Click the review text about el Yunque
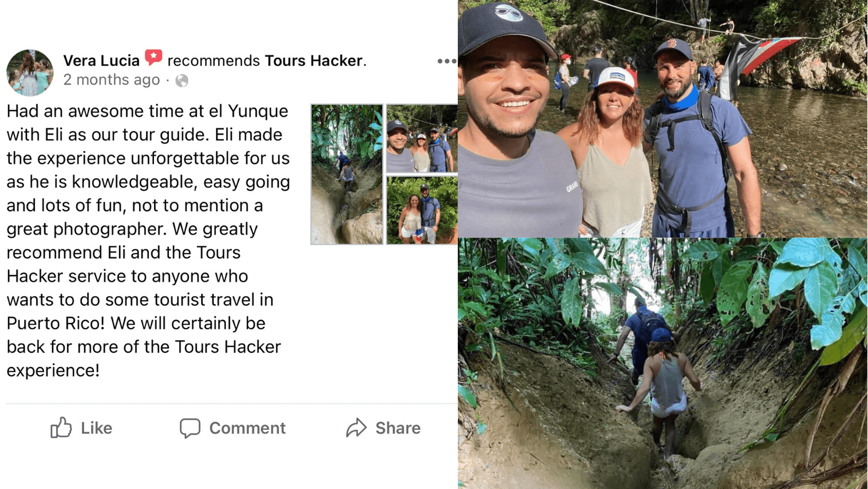The height and width of the screenshot is (489, 868). point(148,240)
